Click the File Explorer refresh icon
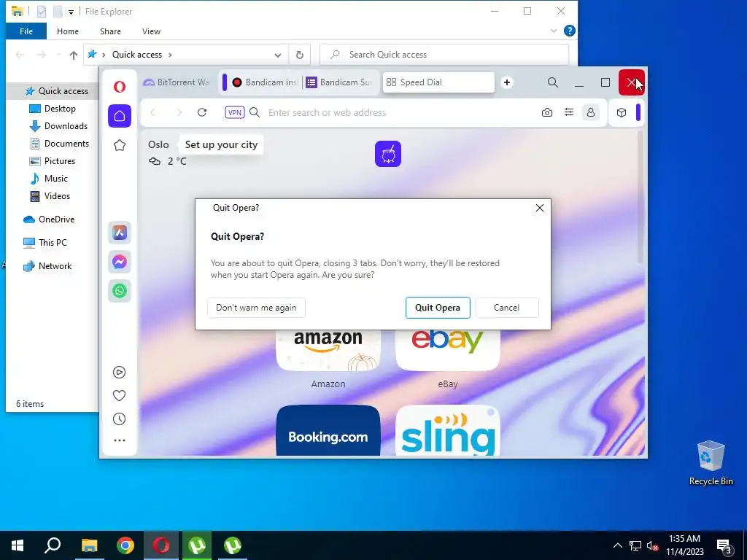 click(x=300, y=55)
